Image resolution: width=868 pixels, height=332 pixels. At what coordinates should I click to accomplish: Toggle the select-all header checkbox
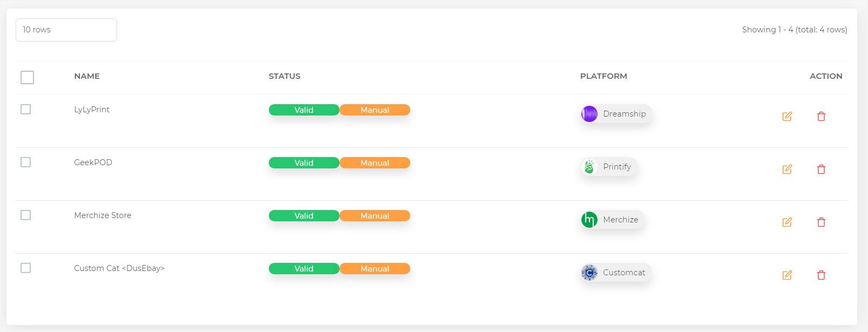pos(27,77)
